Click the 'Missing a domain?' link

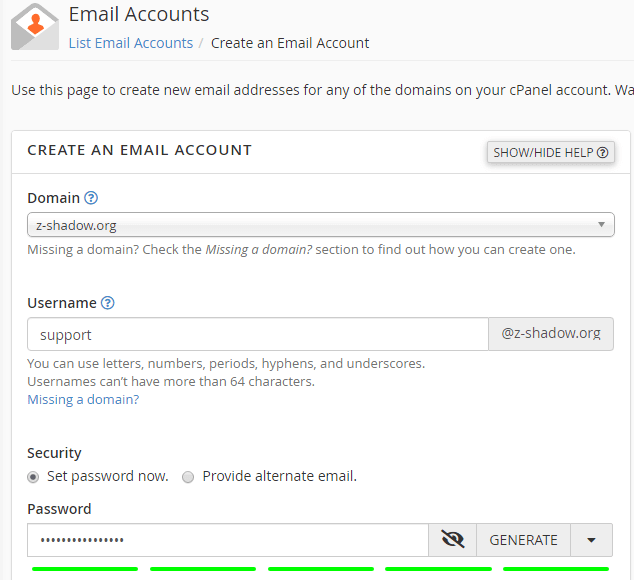(x=83, y=399)
